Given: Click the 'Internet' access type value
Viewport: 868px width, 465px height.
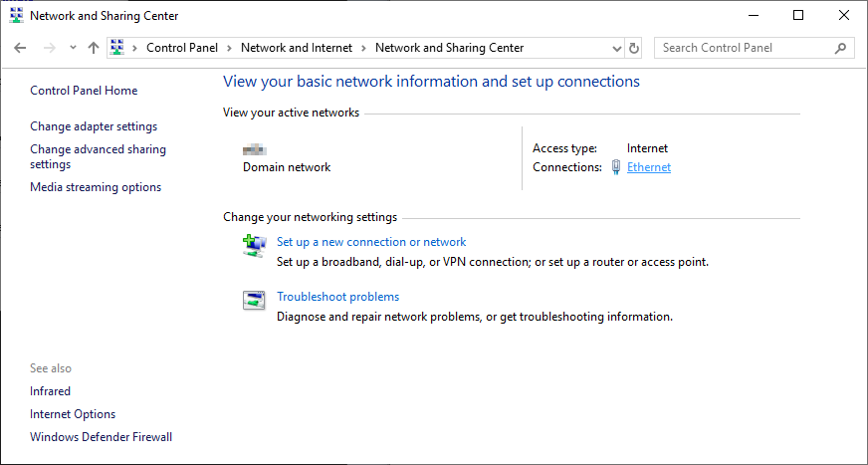Looking at the screenshot, I should click(x=647, y=148).
